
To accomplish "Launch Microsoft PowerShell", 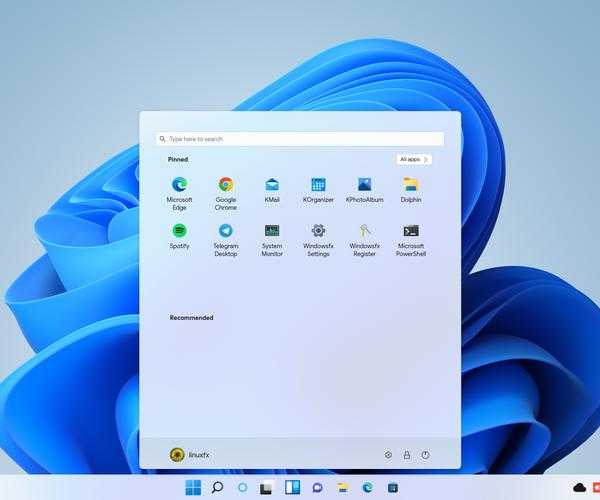I will (411, 231).
